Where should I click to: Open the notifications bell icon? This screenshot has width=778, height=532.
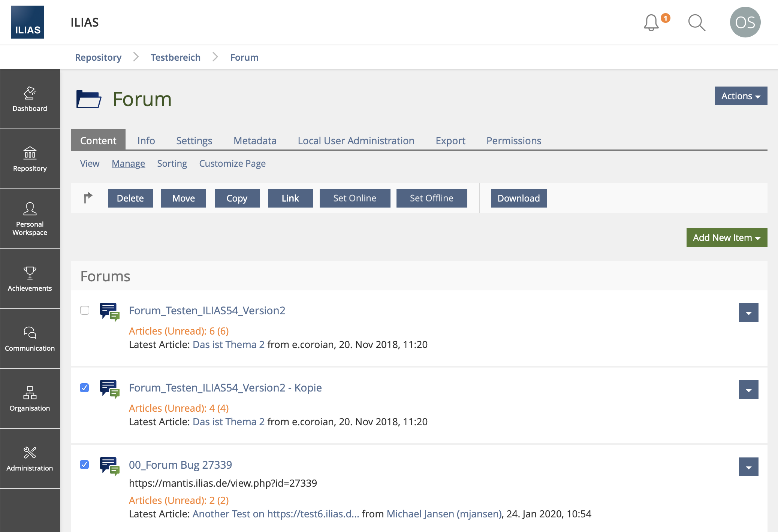point(651,23)
